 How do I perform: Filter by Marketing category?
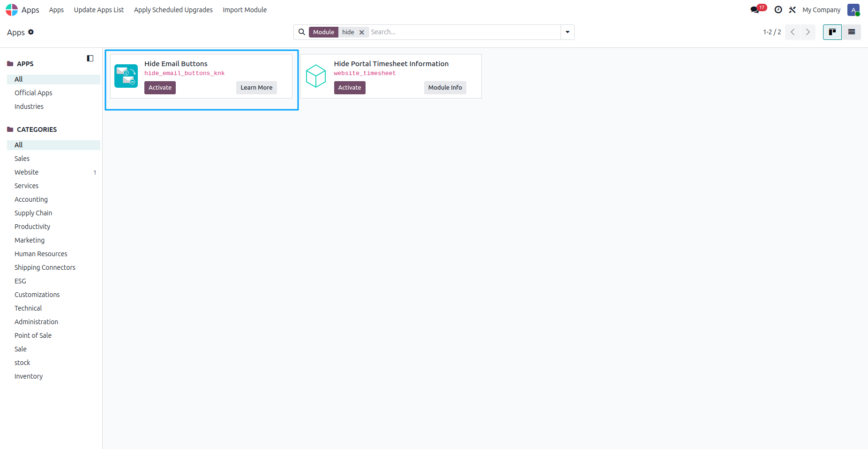coord(53,240)
